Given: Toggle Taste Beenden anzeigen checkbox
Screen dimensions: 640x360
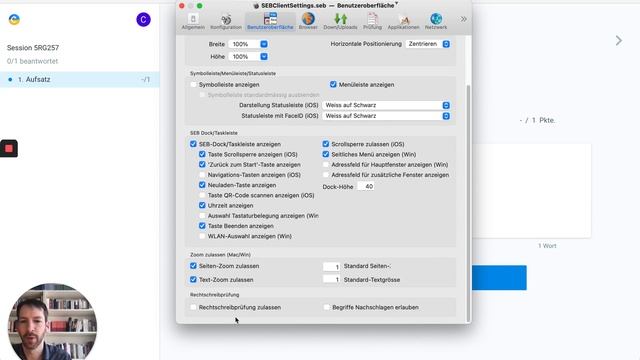Looking at the screenshot, I should [x=202, y=226].
